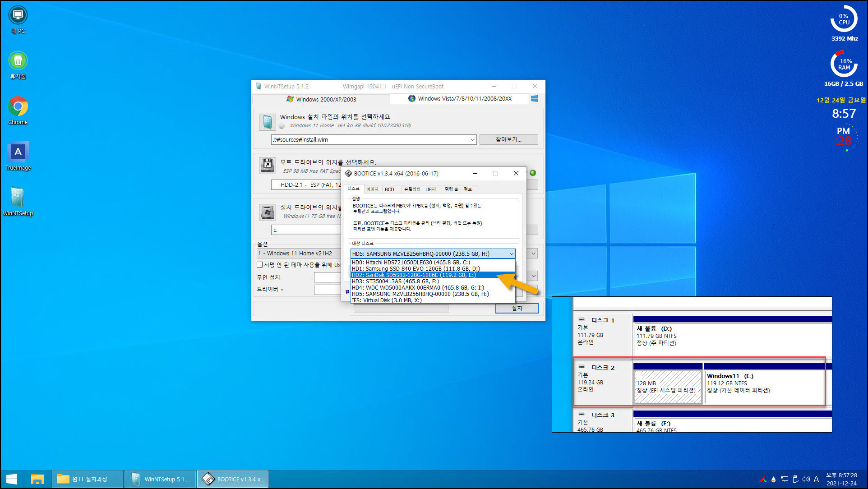
Task: Open the 휴지통 recycle bin icon
Action: click(18, 65)
